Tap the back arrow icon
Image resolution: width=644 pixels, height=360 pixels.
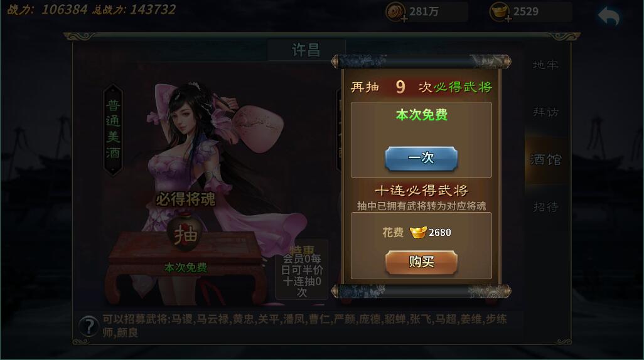(608, 16)
